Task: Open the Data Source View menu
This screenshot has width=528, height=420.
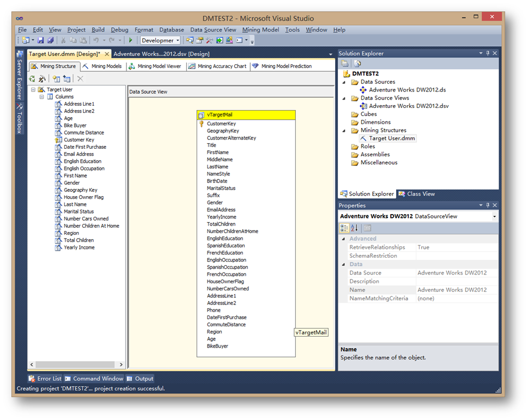Action: (213, 29)
